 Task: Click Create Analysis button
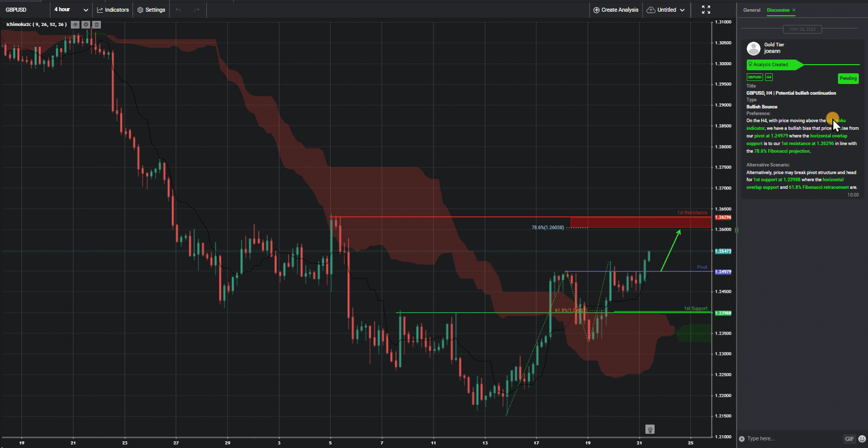[616, 10]
